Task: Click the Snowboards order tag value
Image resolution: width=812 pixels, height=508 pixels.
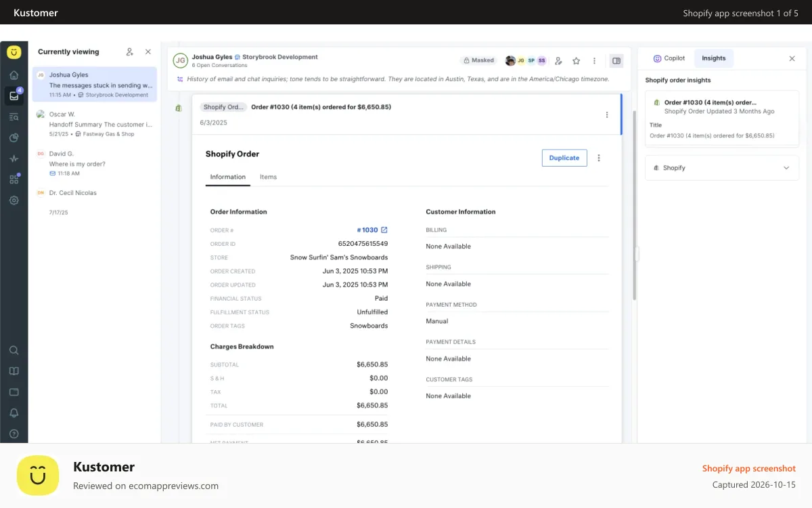Action: 369,326
